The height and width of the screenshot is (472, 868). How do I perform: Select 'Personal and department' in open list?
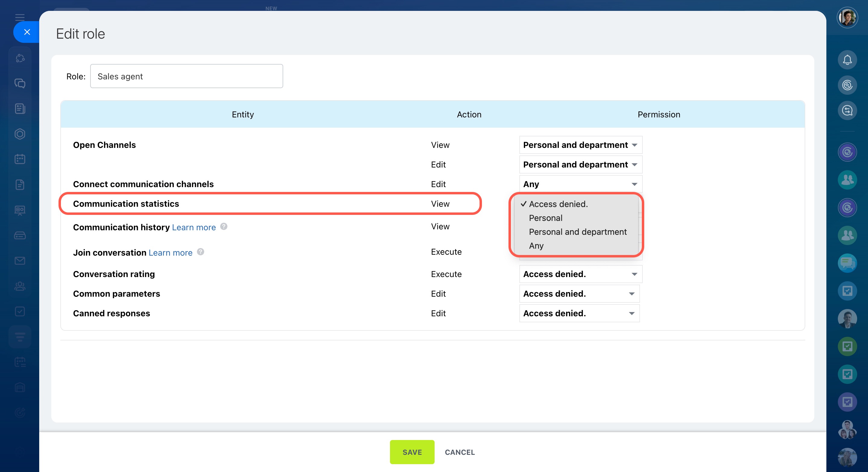(x=578, y=232)
